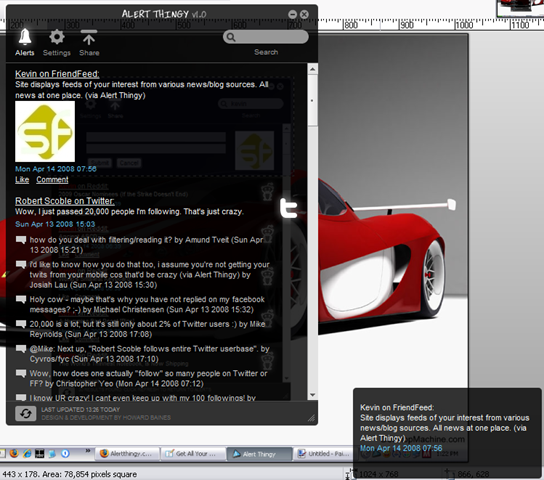Open the Kevin on FriendFeed heading link

pos(57,74)
